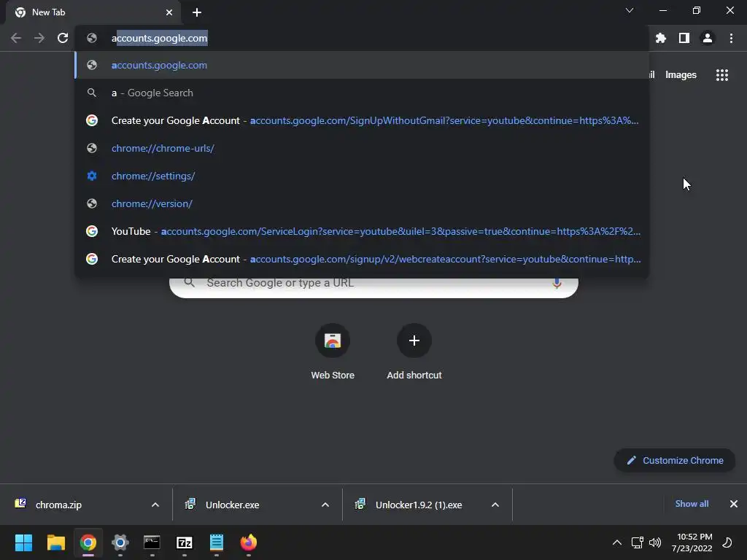The height and width of the screenshot is (560, 747).
Task: Open the Extensions puzzle icon
Action: pos(660,38)
